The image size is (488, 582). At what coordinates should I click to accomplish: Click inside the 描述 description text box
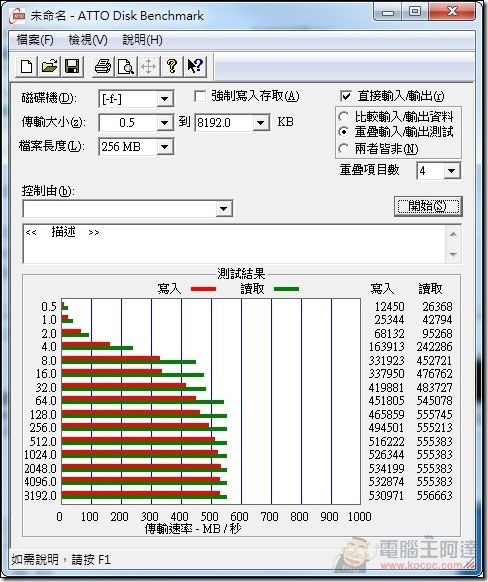235,244
